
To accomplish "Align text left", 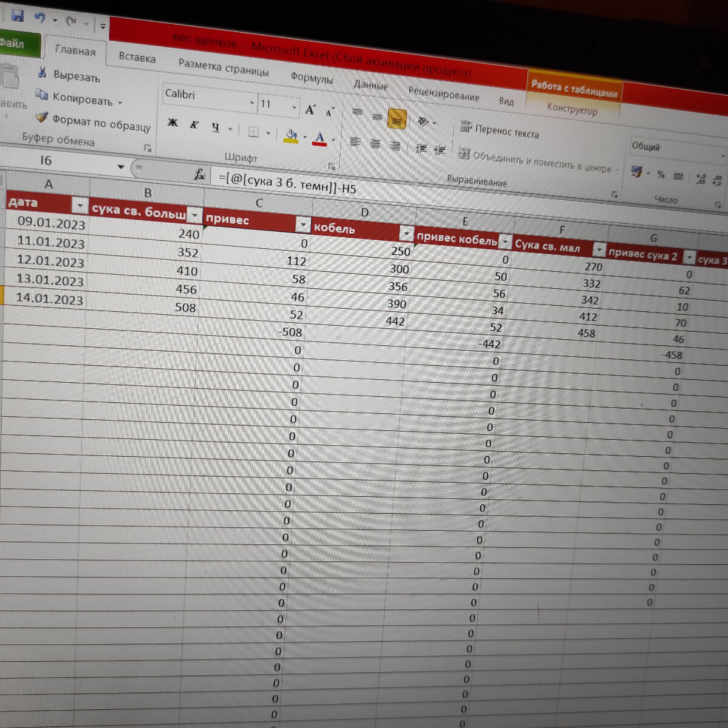I will (x=356, y=142).
